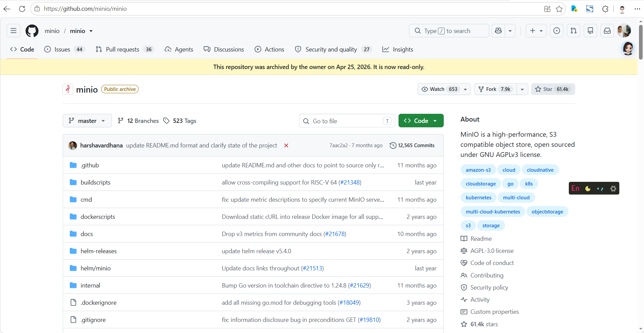Open browser extensions puzzle icon
This screenshot has width=644, height=333.
(605, 9)
